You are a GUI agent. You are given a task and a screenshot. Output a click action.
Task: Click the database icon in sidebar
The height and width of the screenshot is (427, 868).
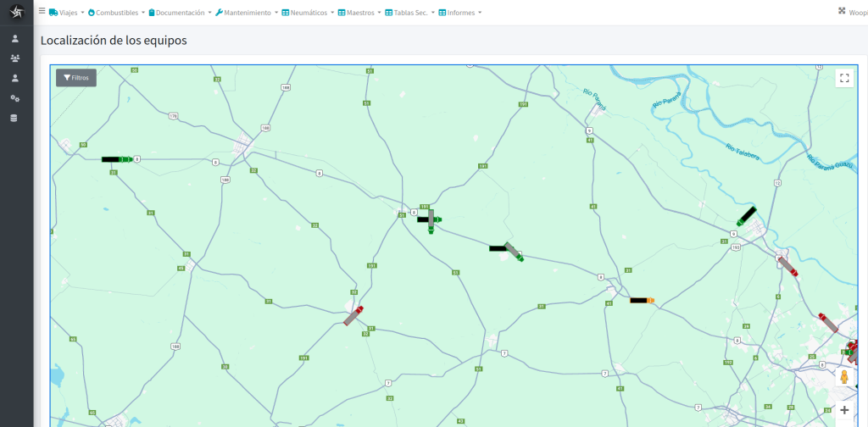pyautogui.click(x=14, y=118)
